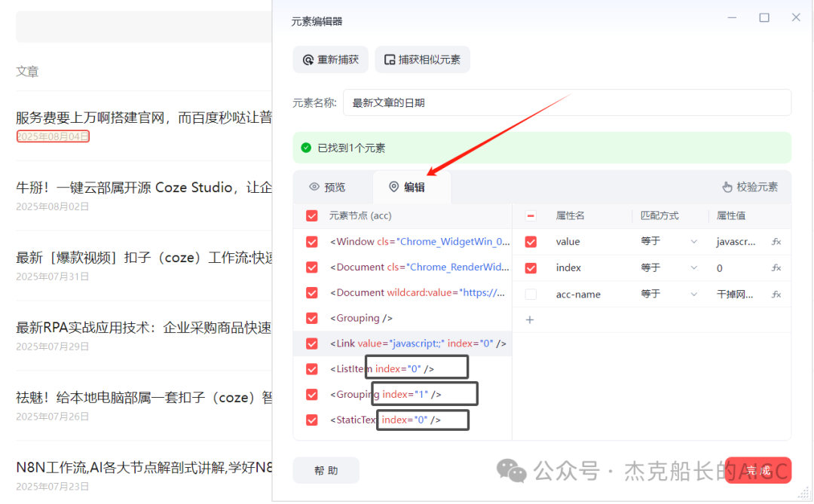Screen dimensions: 814x504
Task: Click date text 2025年08月02日
Action: tap(53, 206)
